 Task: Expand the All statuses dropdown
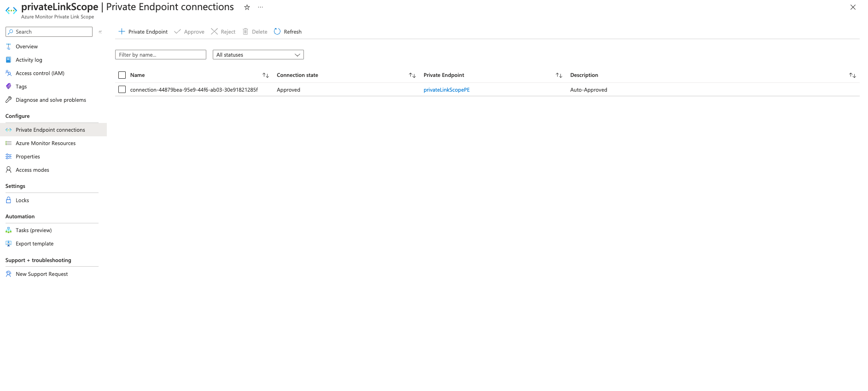coord(258,55)
